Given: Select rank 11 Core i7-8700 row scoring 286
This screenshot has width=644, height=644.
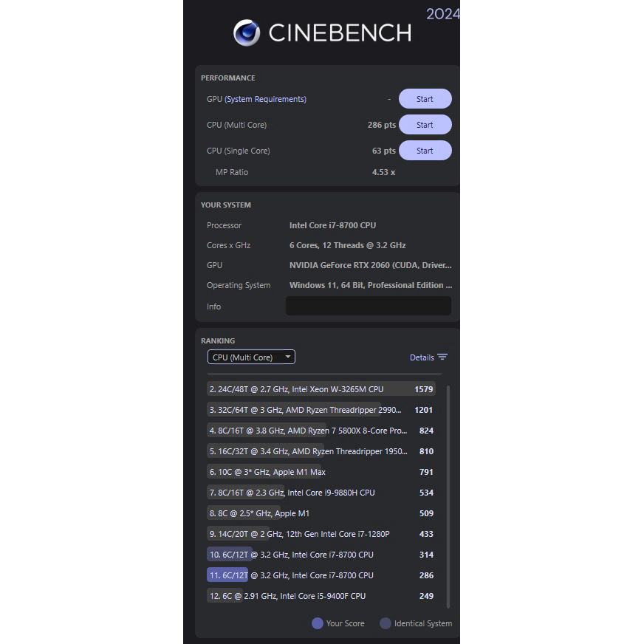Looking at the screenshot, I should (321, 575).
